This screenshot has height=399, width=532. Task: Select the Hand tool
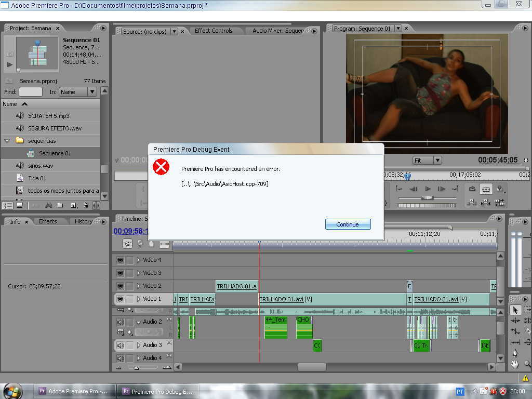click(x=515, y=364)
